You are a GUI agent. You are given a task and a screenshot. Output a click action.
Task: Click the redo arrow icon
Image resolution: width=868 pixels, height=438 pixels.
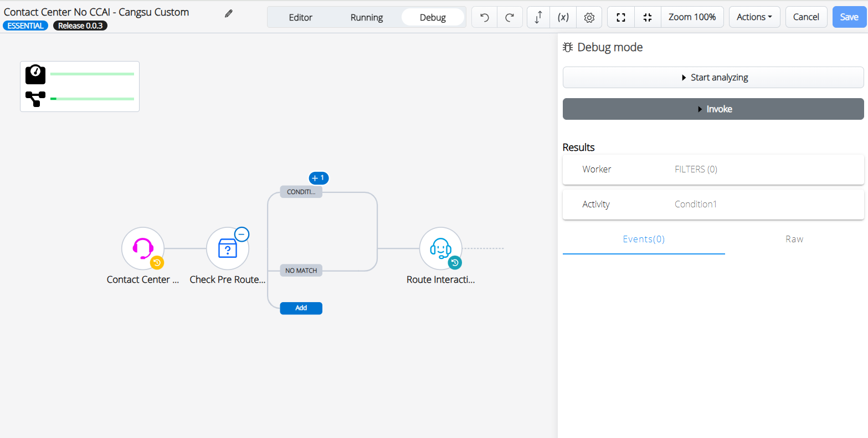click(x=510, y=17)
